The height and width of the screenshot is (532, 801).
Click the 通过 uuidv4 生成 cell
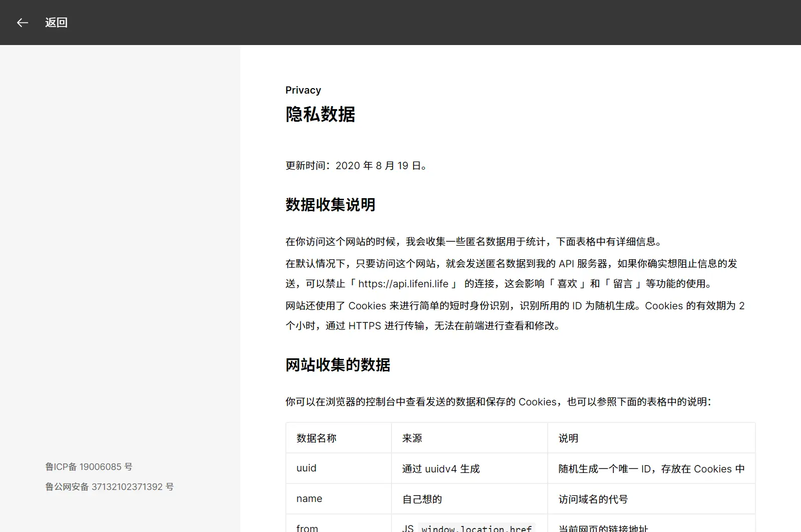(440, 468)
